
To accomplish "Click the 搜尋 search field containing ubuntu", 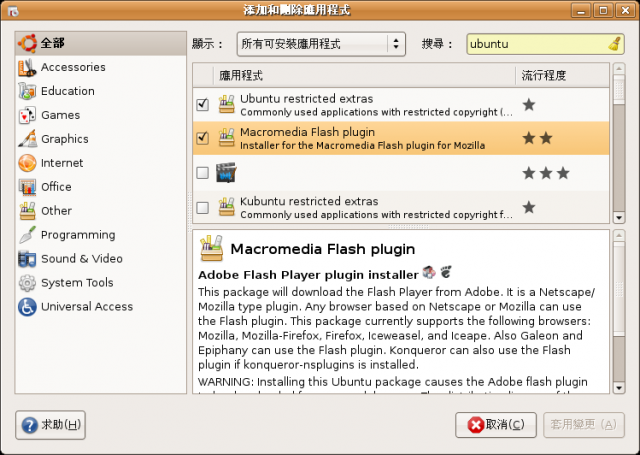I will click(545, 44).
